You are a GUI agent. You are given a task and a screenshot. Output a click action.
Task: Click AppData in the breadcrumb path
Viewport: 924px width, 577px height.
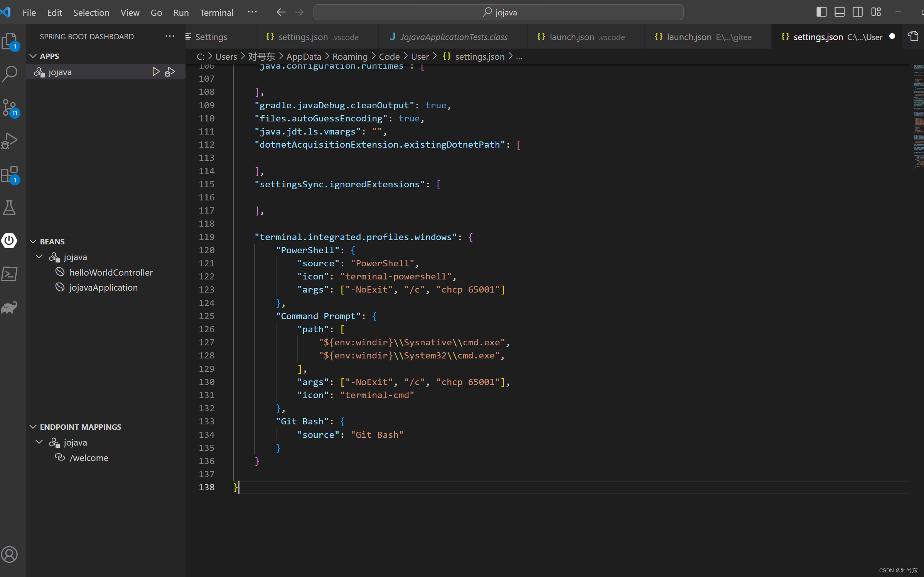pos(304,57)
